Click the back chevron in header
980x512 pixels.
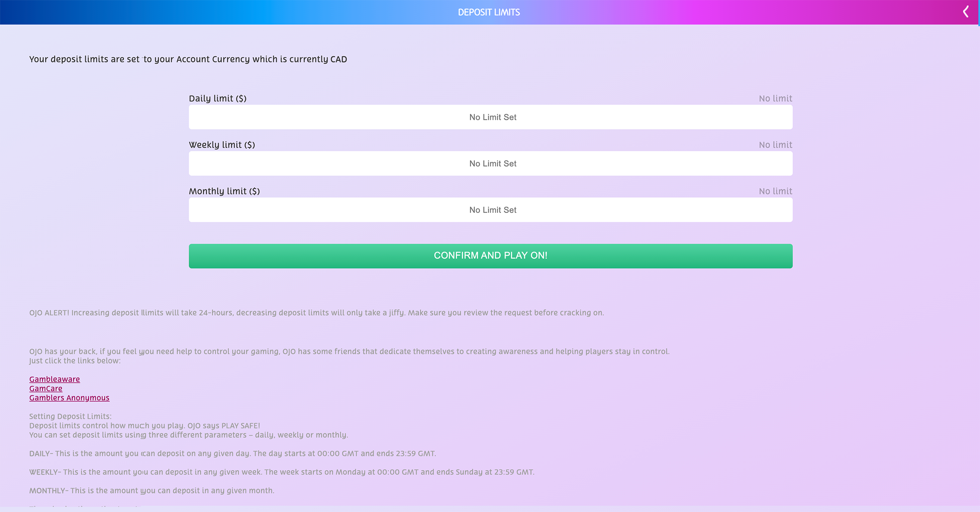(965, 12)
